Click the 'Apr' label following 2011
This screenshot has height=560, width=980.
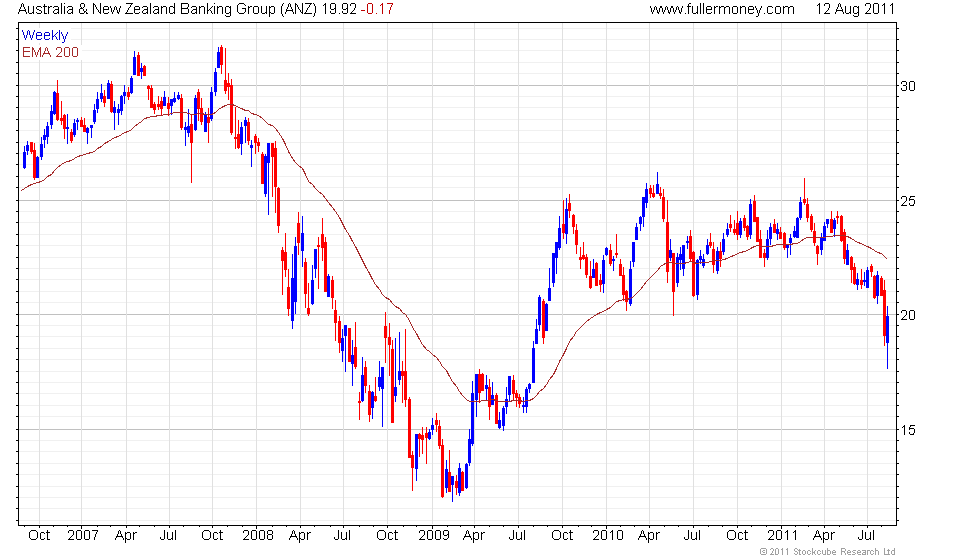pos(824,536)
